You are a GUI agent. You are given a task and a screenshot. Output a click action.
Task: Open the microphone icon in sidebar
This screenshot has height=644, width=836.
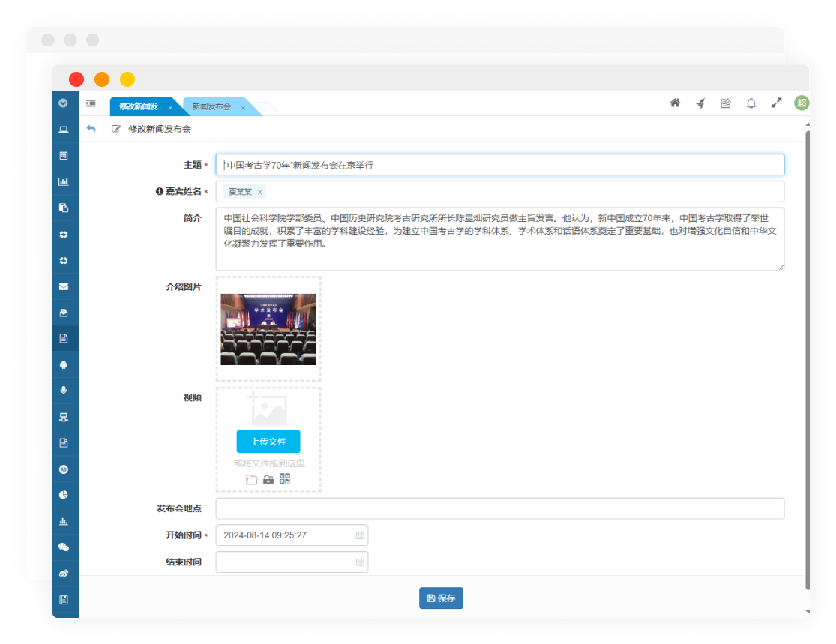[x=64, y=391]
